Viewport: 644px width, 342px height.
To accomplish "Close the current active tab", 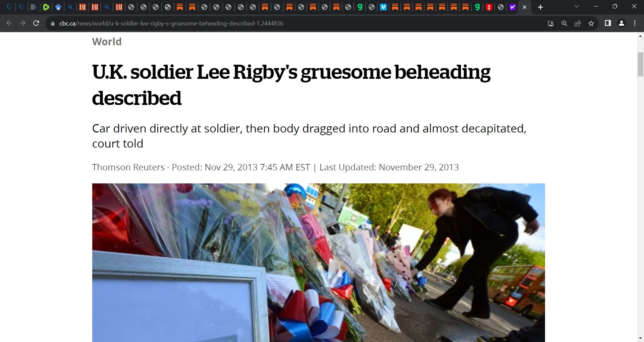I will (525, 7).
